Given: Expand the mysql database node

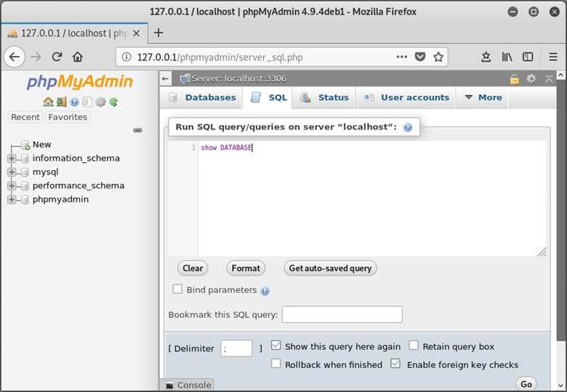Looking at the screenshot, I should pyautogui.click(x=12, y=172).
